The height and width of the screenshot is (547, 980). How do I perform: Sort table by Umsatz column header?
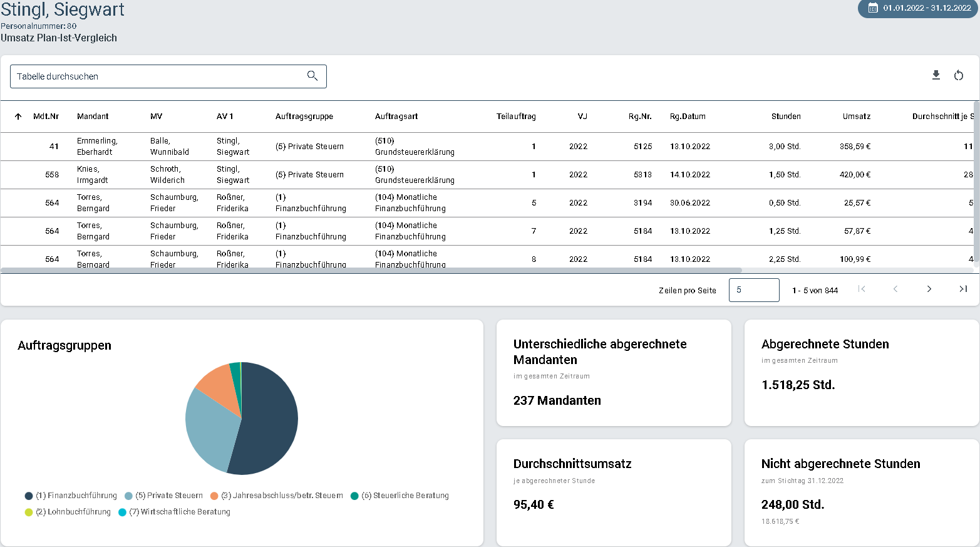pyautogui.click(x=856, y=117)
